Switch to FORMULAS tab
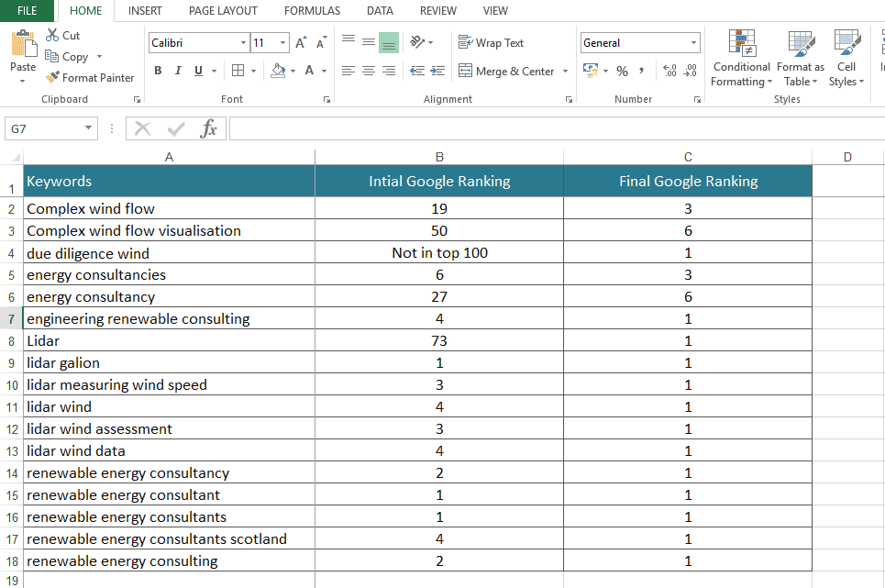Image resolution: width=885 pixels, height=588 pixels. 312,11
